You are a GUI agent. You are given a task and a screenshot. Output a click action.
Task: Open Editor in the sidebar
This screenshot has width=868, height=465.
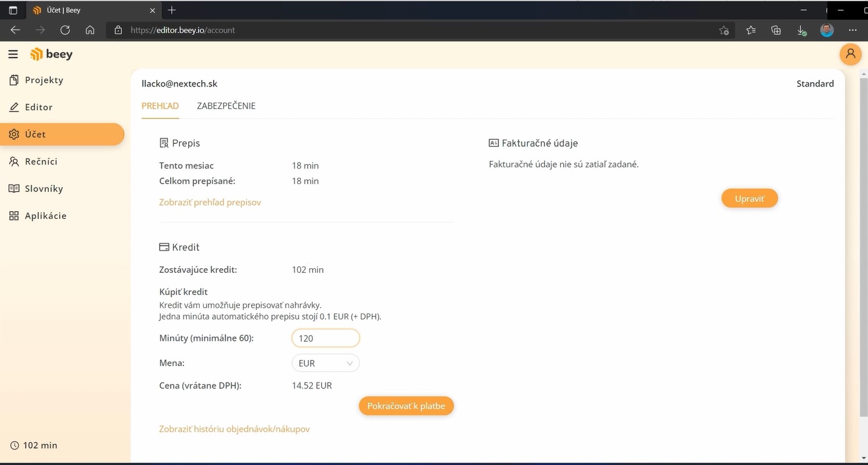(x=38, y=107)
